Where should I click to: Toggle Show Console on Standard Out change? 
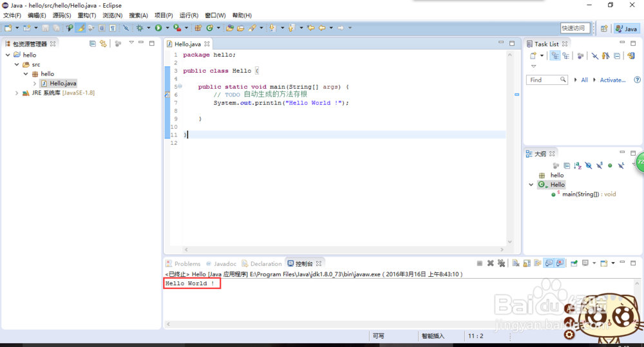[549, 263]
